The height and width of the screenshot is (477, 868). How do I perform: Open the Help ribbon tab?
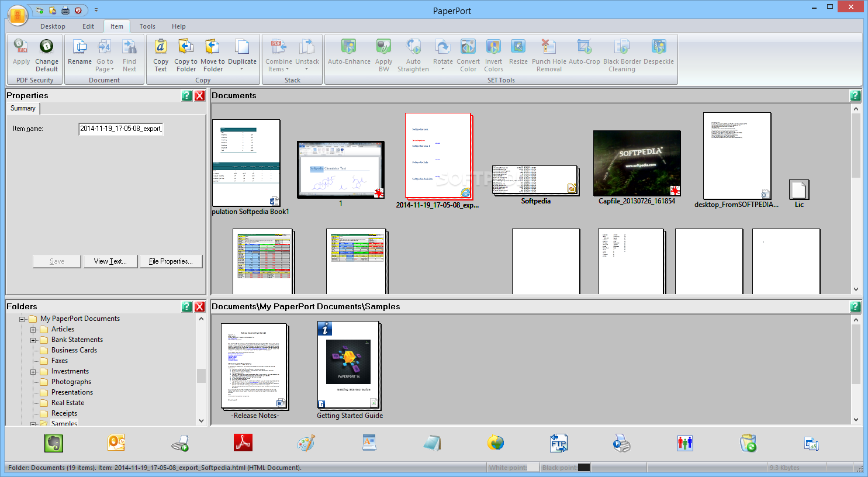tap(179, 26)
